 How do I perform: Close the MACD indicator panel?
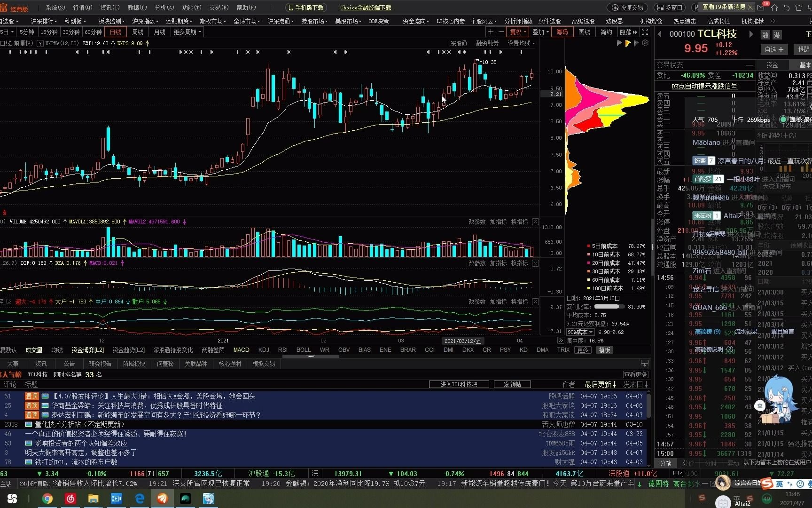[535, 263]
